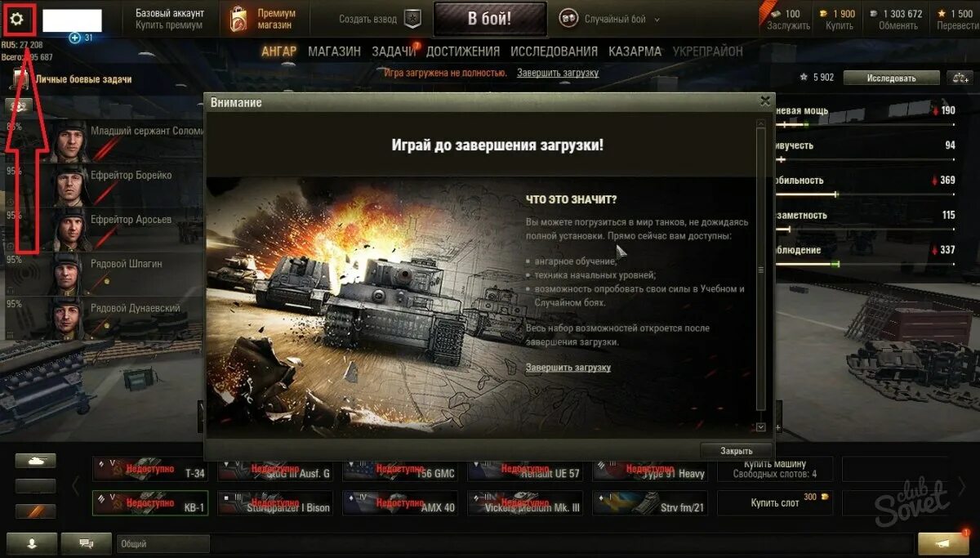980x558 pixels.
Task: Follow the Завершить загрузку link in dialog
Action: 568,368
